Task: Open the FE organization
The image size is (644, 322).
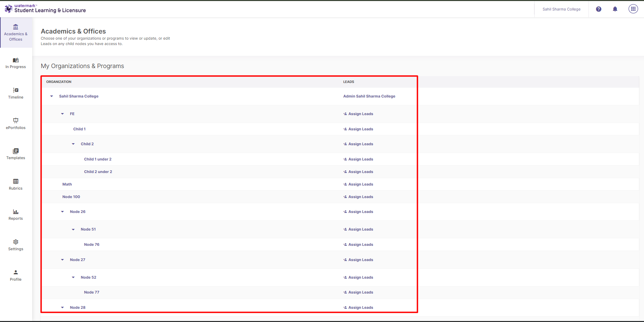Action: pyautogui.click(x=72, y=114)
